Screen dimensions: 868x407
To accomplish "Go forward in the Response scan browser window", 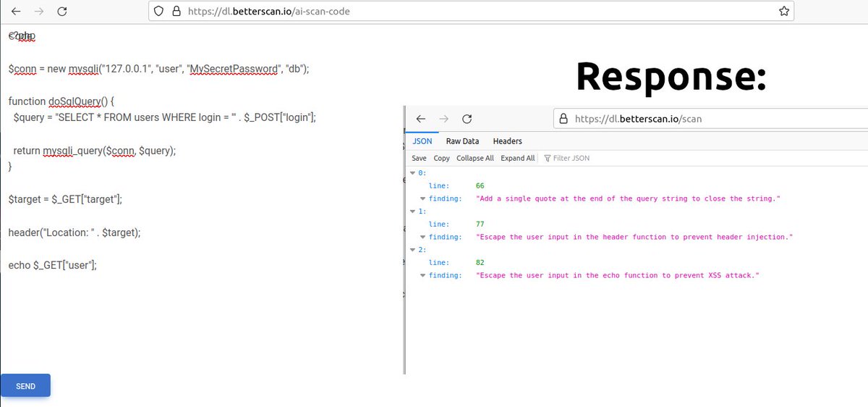I will click(443, 119).
